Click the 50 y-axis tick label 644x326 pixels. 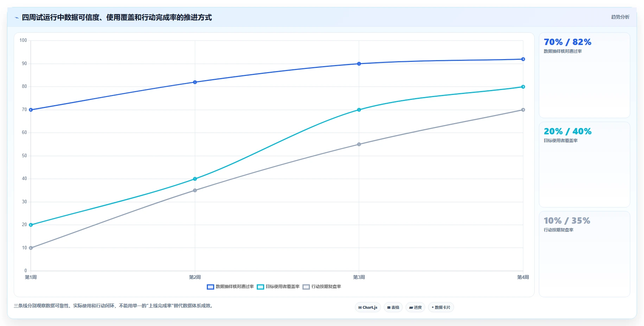(x=24, y=156)
